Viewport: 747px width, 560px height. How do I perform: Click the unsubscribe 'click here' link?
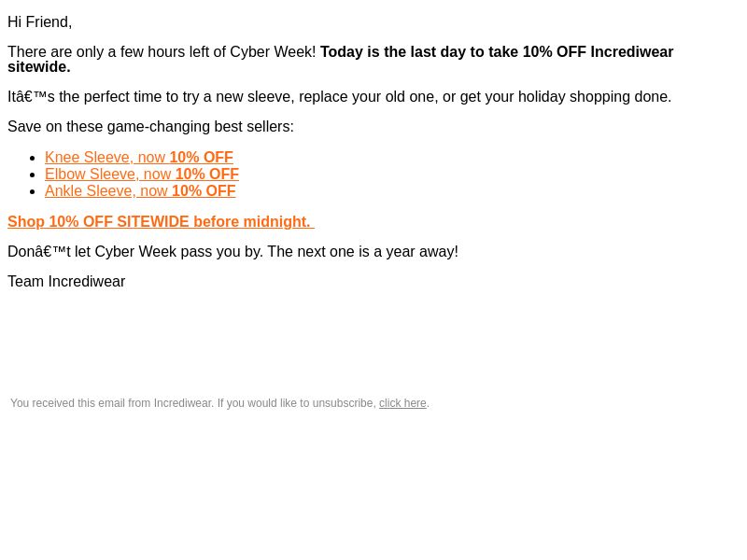coord(402,403)
